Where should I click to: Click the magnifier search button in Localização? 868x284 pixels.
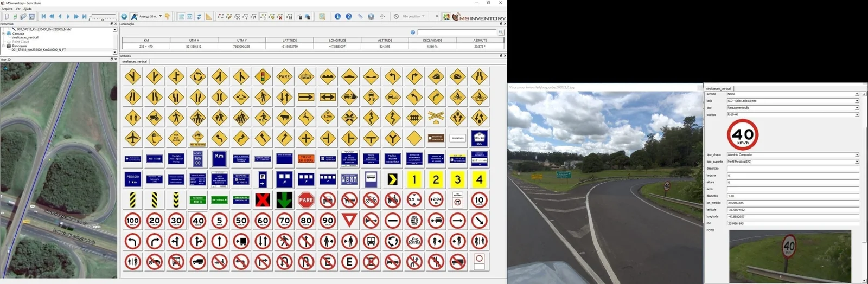tap(501, 33)
